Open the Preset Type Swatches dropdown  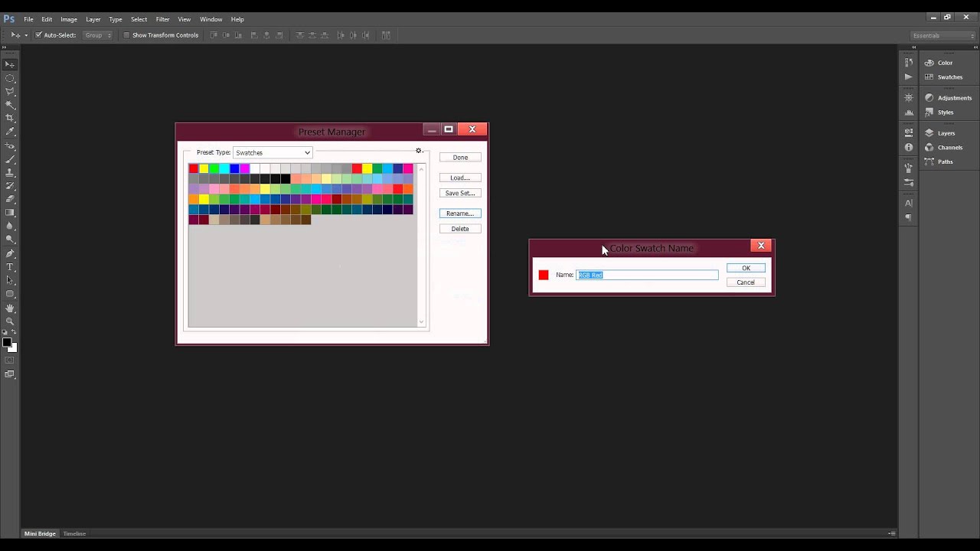273,152
